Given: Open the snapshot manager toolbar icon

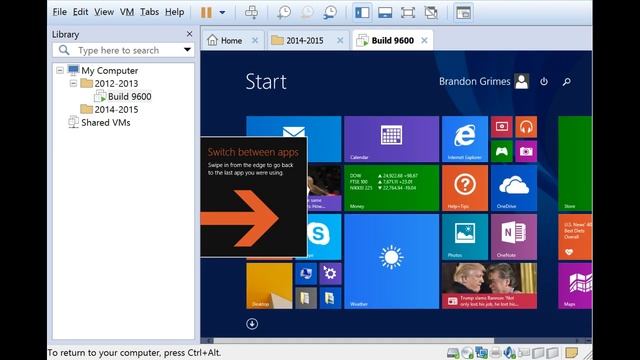Looking at the screenshot, I should pyautogui.click(x=329, y=12).
